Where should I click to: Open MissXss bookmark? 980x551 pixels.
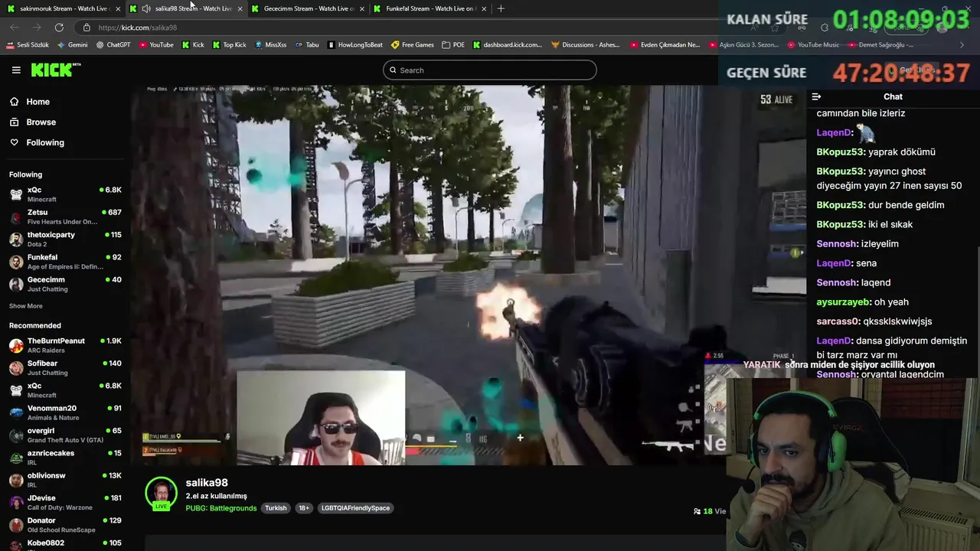click(270, 45)
